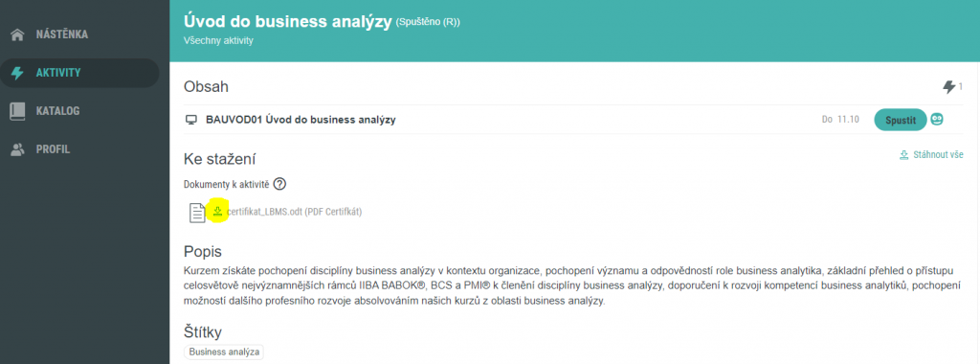
Task: Click the people icon beside Profil
Action: [17, 149]
